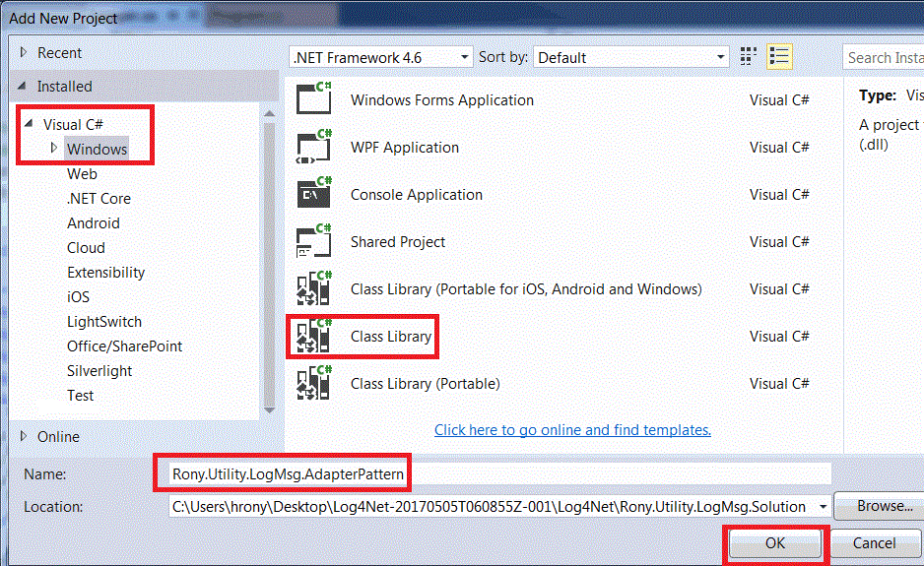This screenshot has width=924, height=566.
Task: Select the iOS Android Windows portable library icon
Action: pos(314,288)
